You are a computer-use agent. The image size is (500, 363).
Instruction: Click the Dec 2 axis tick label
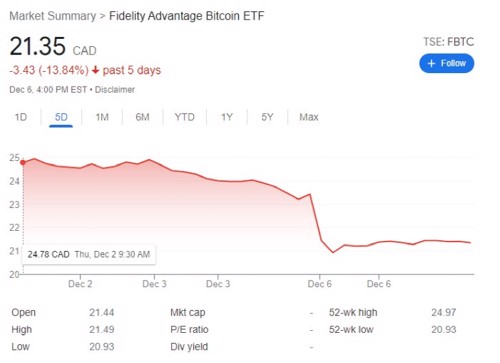coord(80,284)
